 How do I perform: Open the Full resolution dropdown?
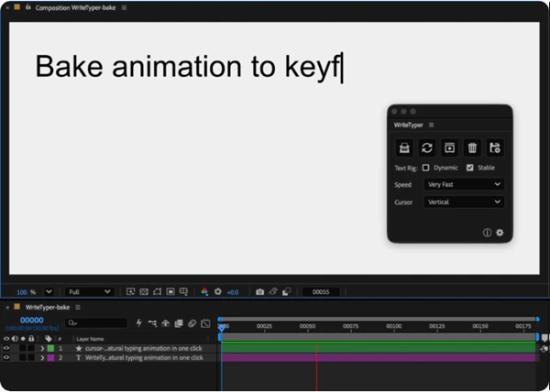point(89,292)
